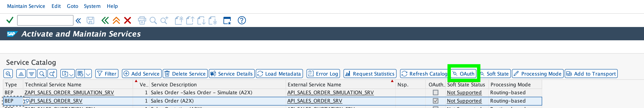Check OAuth box for ZAPI_SALES_ORDER_SIMULATION_SRV
Image resolution: width=644 pixels, height=108 pixels.
(x=435, y=92)
